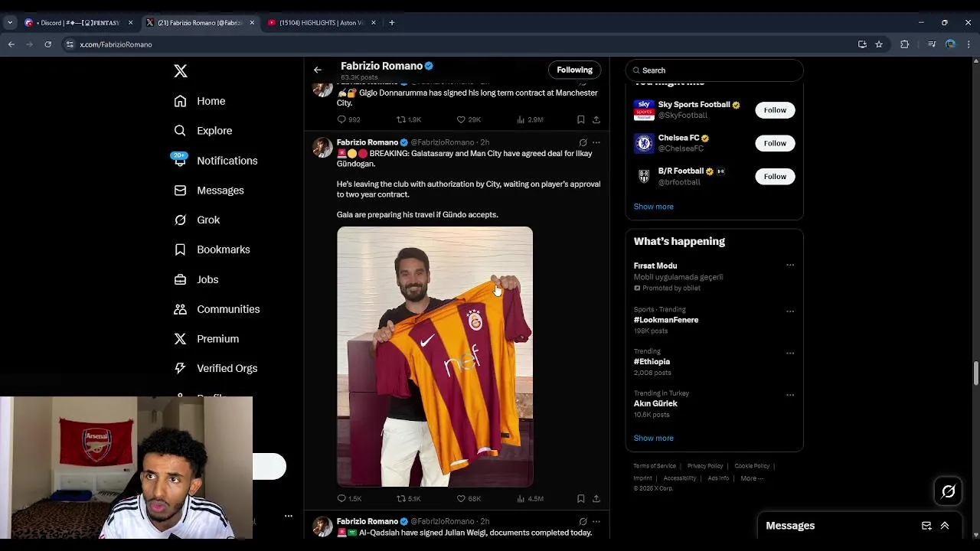This screenshot has width=980, height=551.
Task: Bookmark this page with star icon
Action: (x=879, y=44)
